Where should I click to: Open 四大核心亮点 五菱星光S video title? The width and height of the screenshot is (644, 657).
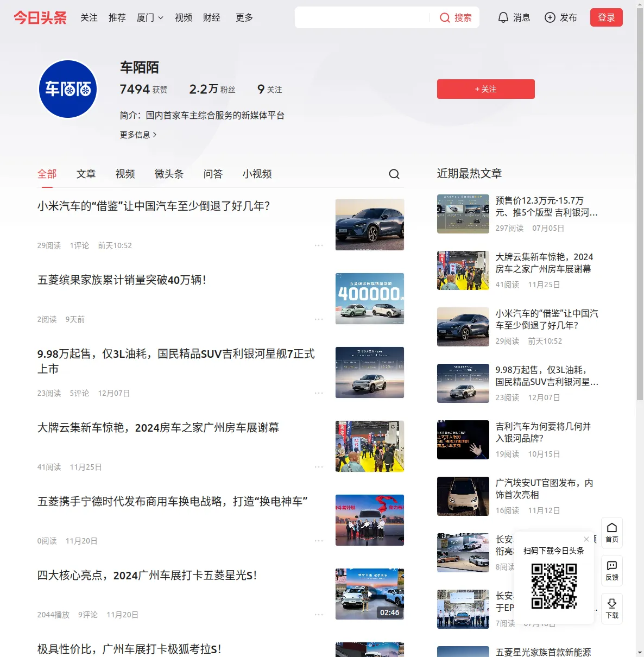tap(147, 576)
